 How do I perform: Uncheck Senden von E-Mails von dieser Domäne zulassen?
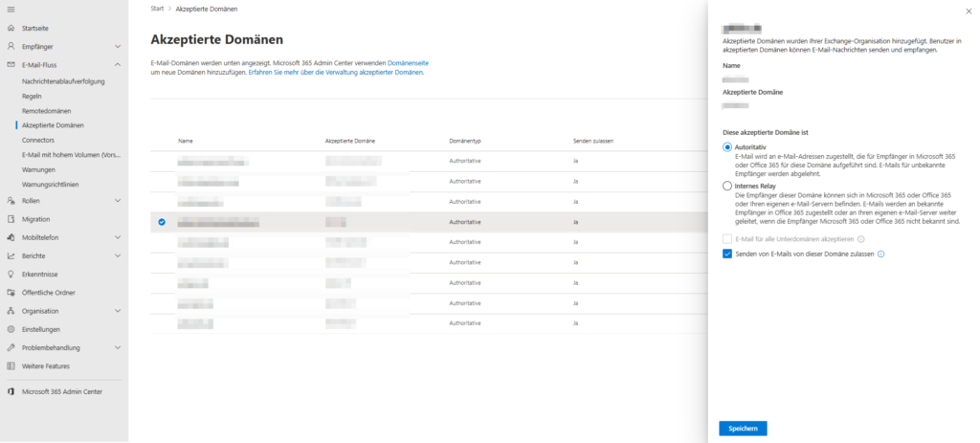[x=727, y=254]
